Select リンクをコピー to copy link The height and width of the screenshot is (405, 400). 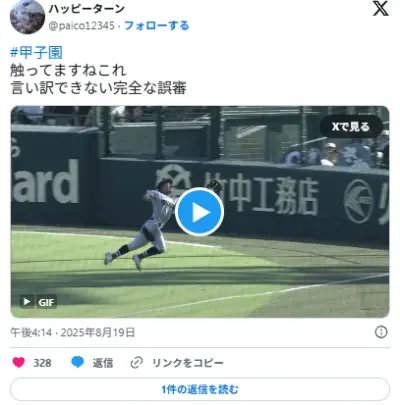point(188,363)
